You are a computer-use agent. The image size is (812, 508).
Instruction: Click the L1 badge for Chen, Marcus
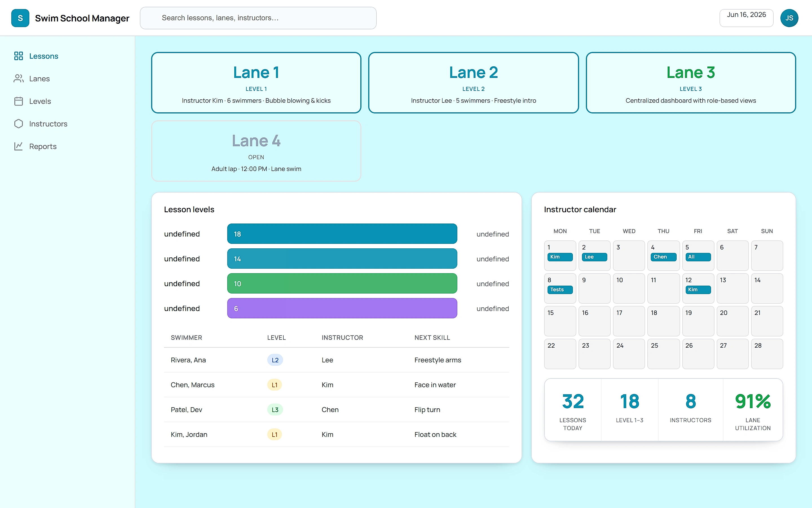pos(274,385)
